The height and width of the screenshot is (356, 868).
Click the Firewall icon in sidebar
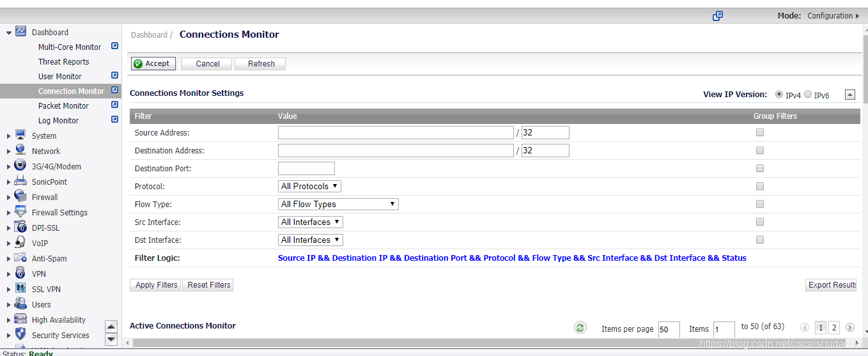[20, 196]
